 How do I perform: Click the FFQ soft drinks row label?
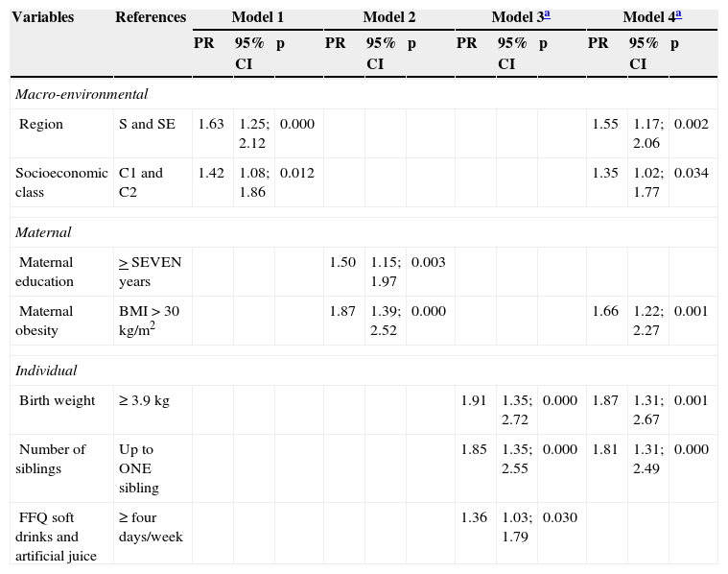[x=56, y=537]
